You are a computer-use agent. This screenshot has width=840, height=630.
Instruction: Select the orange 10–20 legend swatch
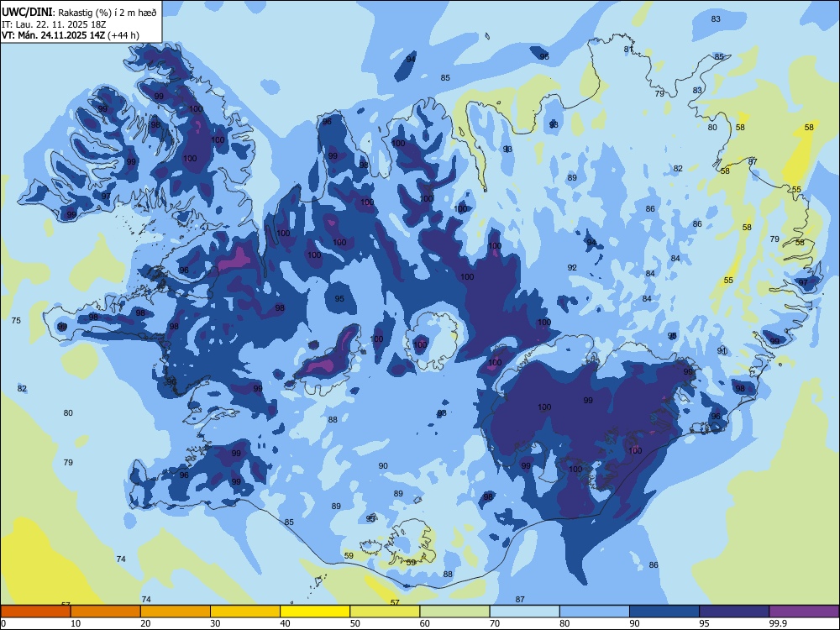(106, 612)
